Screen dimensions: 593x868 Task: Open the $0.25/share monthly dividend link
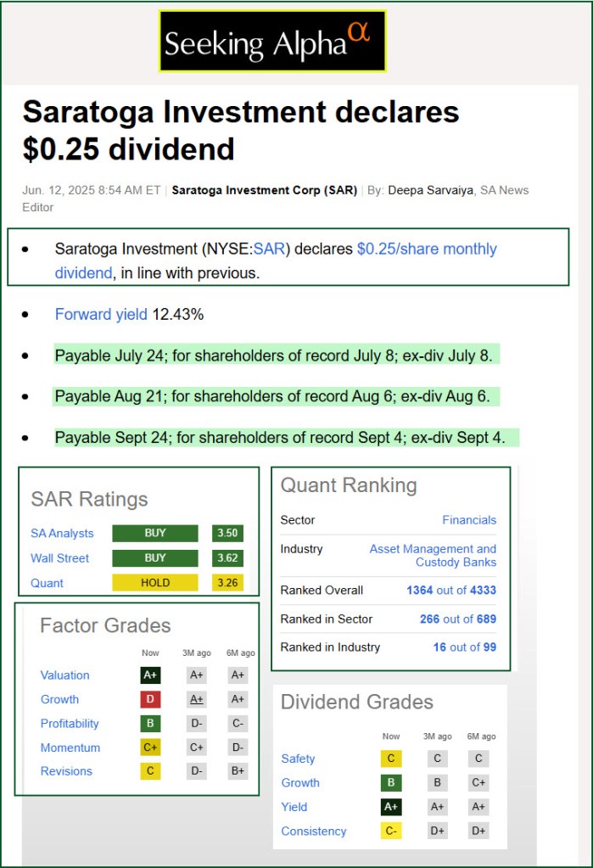pyautogui.click(x=426, y=249)
